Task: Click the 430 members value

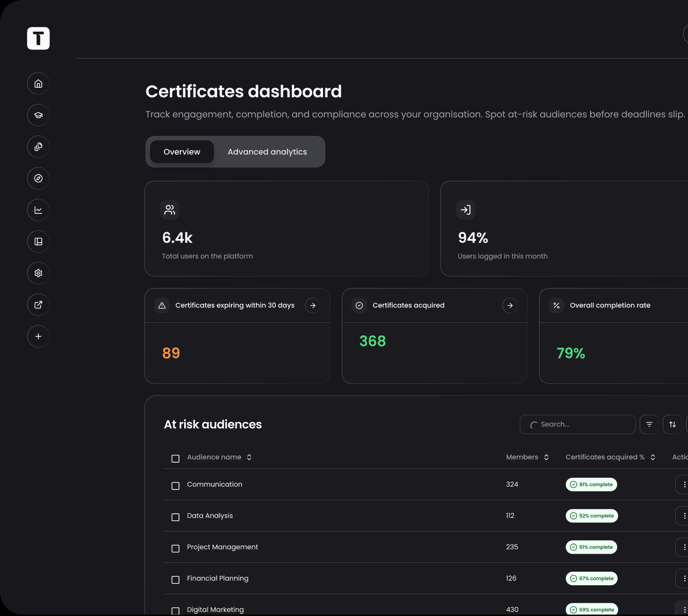Action: 512,610
